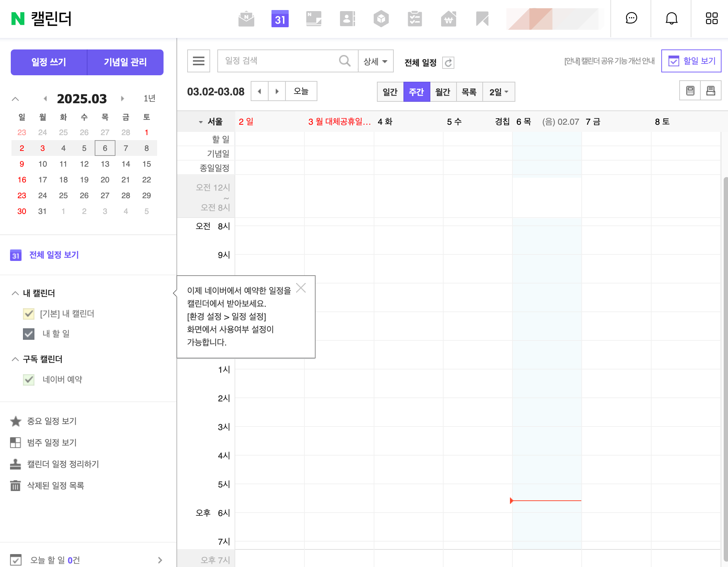Open notifications via the bell icon
Screen dimensions: 728x567
[671, 19]
